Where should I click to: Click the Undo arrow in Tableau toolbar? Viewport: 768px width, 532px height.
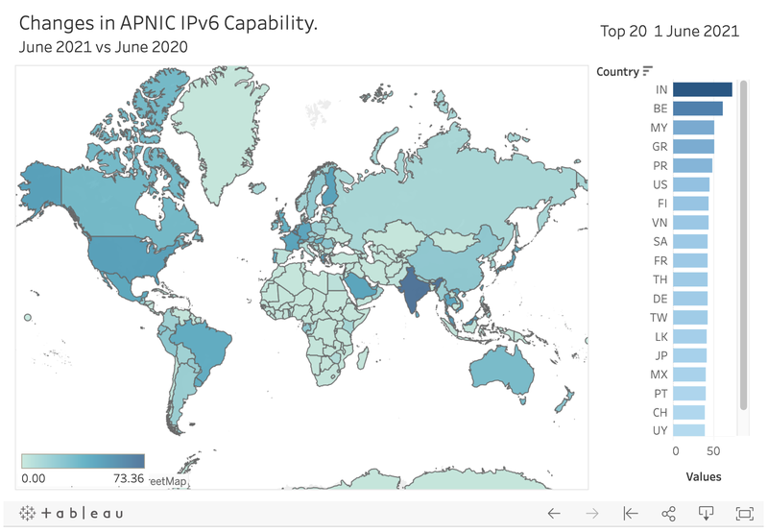coord(554,514)
